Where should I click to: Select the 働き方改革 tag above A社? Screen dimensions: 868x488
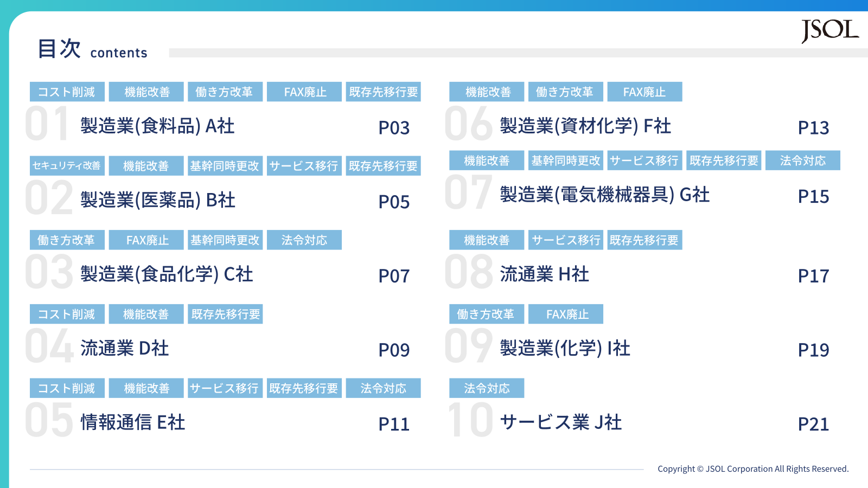click(x=225, y=92)
